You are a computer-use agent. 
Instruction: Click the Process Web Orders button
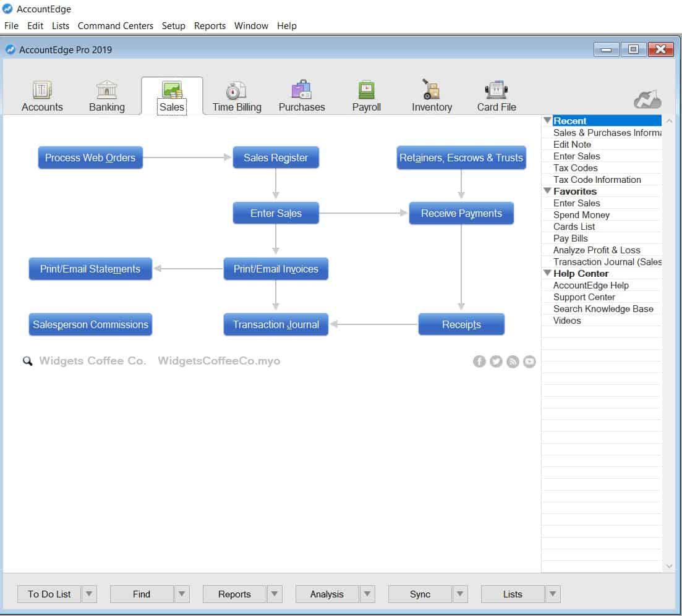(90, 158)
